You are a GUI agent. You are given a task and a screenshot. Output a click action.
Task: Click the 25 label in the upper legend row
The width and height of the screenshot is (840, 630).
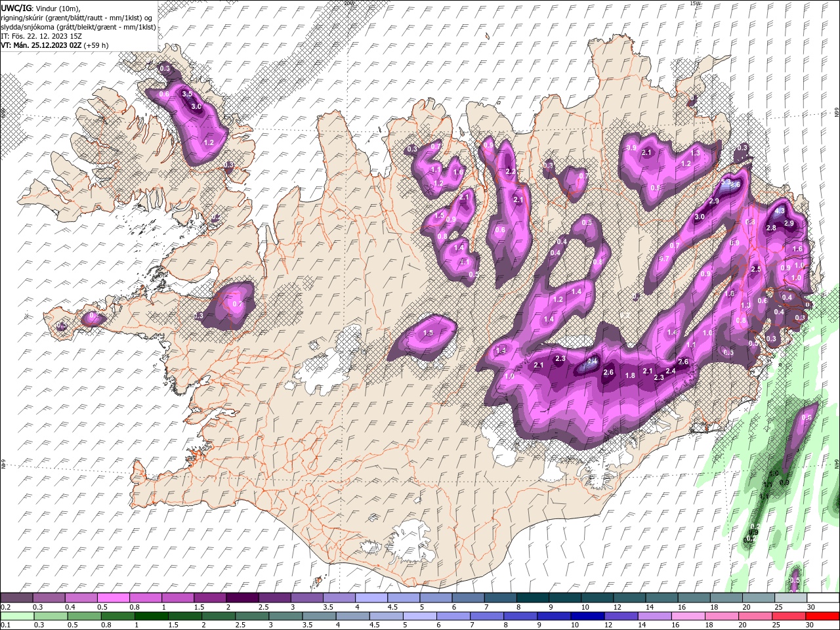[x=779, y=607]
